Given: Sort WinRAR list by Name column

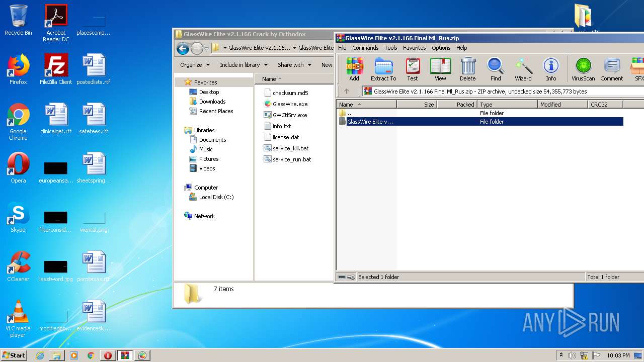Looking at the screenshot, I should 367,105.
